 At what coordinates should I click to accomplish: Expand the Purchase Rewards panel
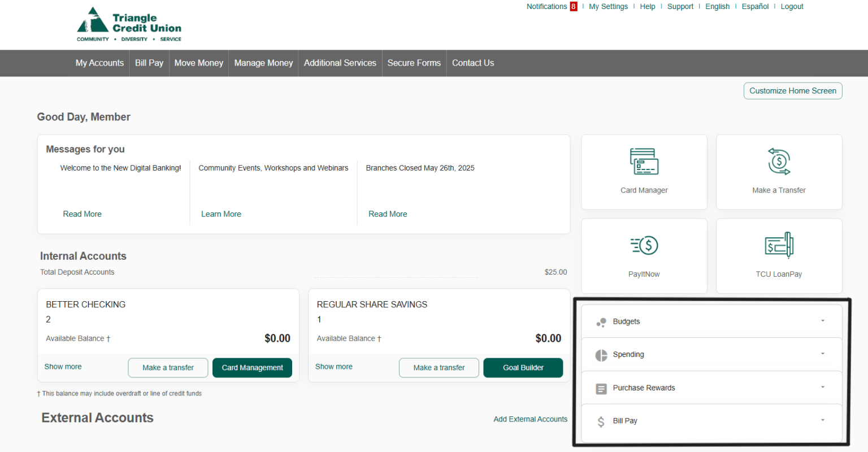(823, 387)
